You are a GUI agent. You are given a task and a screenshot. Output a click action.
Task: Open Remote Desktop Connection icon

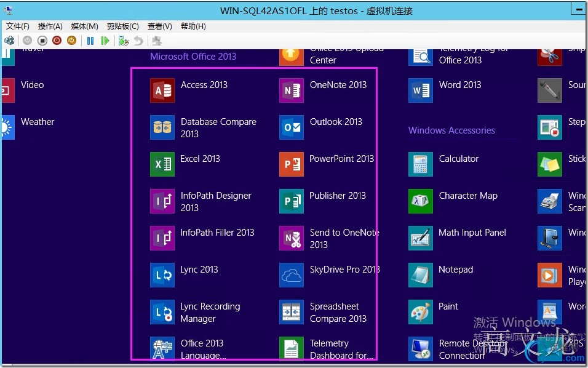click(x=421, y=348)
